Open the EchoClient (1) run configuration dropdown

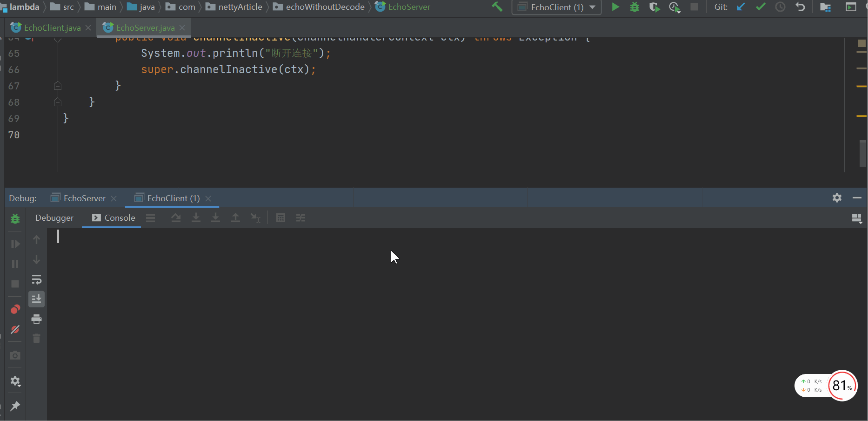click(x=556, y=7)
